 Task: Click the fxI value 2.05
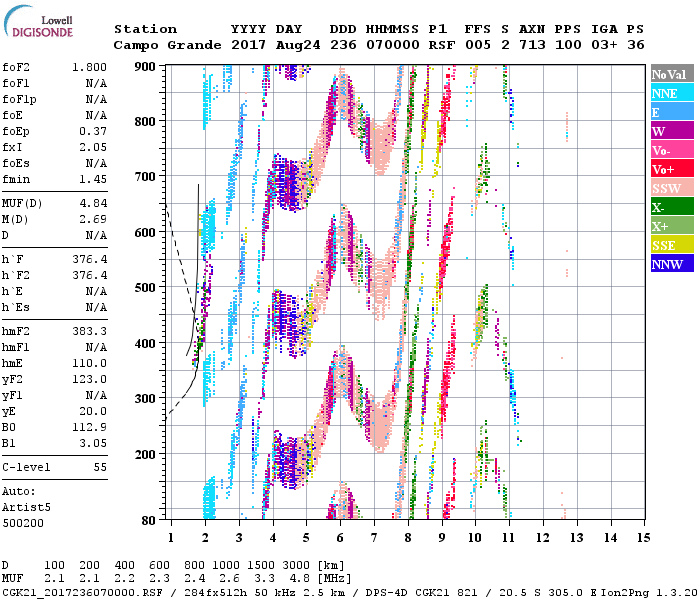[93, 147]
